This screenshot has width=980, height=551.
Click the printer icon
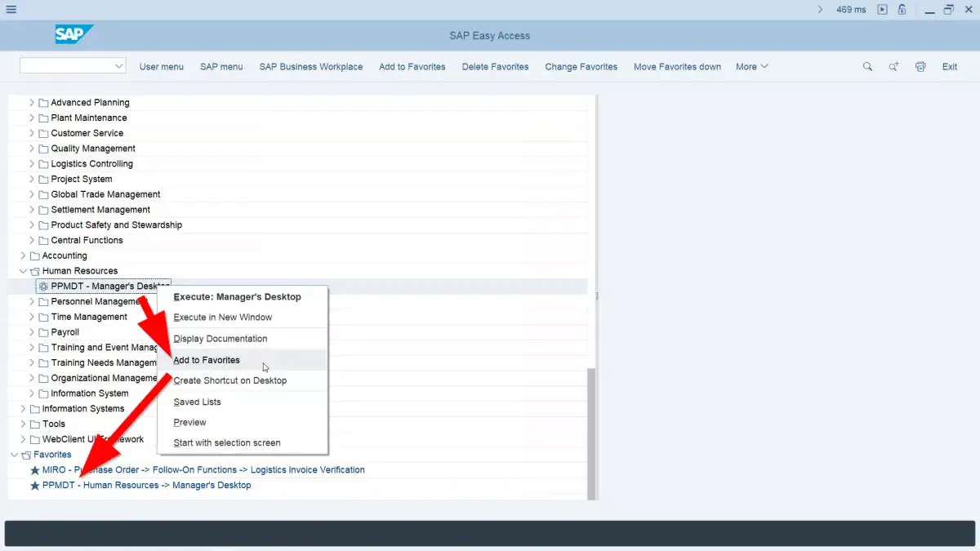[921, 67]
